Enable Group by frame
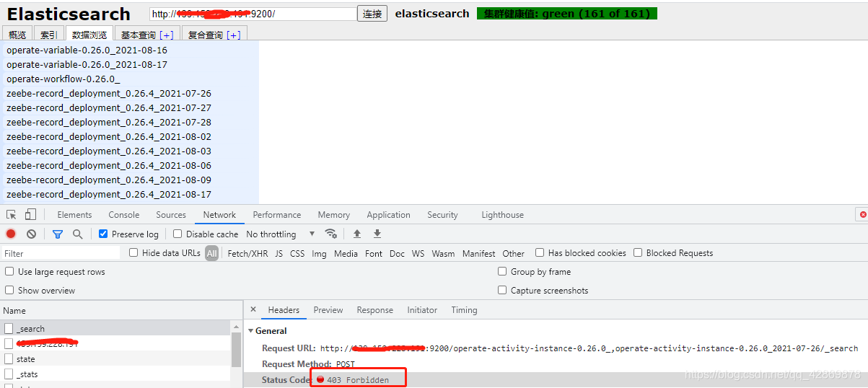The image size is (868, 388). (x=502, y=271)
